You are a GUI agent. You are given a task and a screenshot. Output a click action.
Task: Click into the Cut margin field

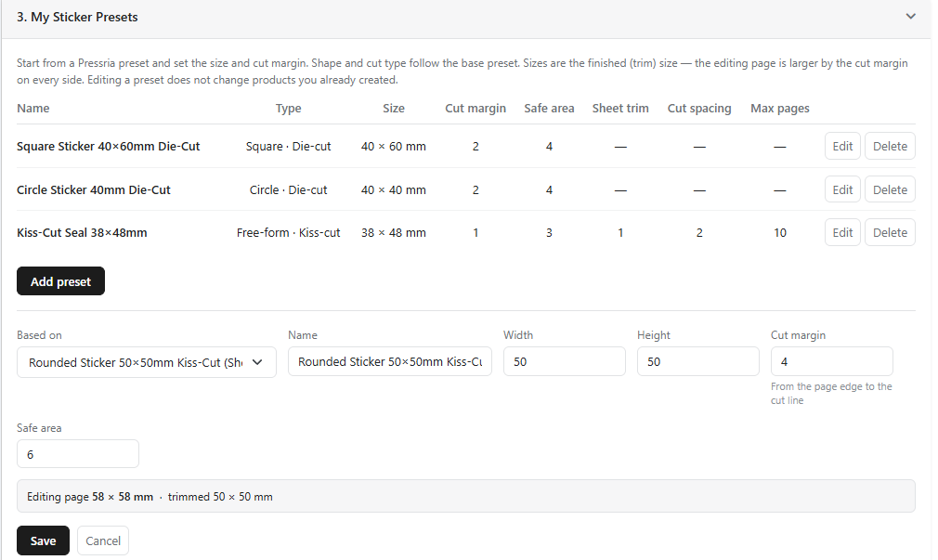(831, 361)
